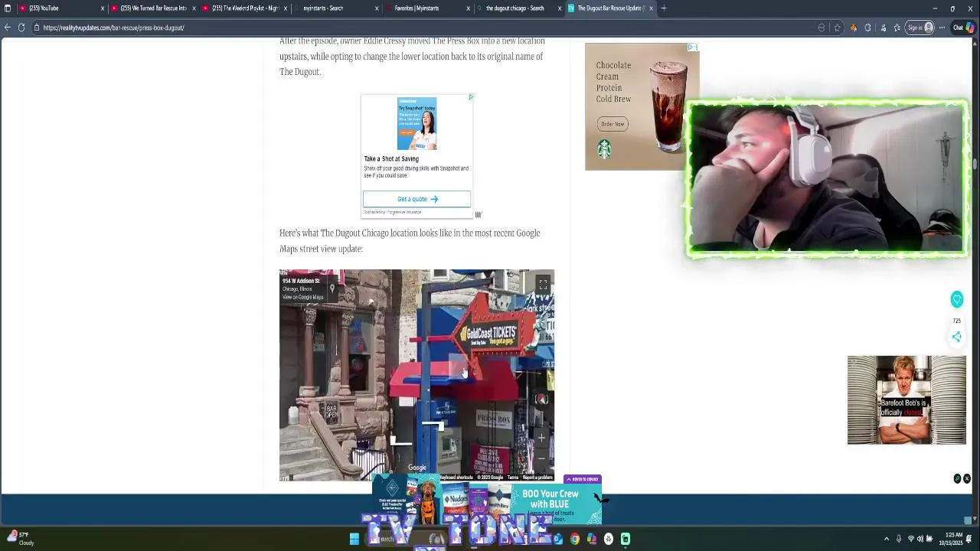Zoom in on the street view
This screenshot has height=551, width=980.
coord(541,438)
